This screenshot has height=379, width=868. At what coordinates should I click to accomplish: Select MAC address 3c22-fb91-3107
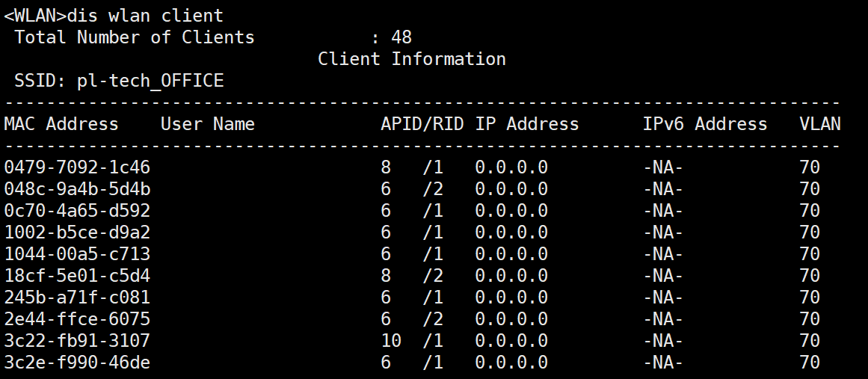[x=77, y=341]
